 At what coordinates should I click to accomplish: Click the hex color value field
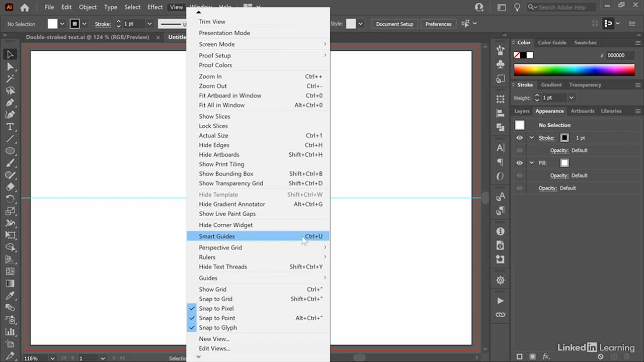(x=620, y=56)
